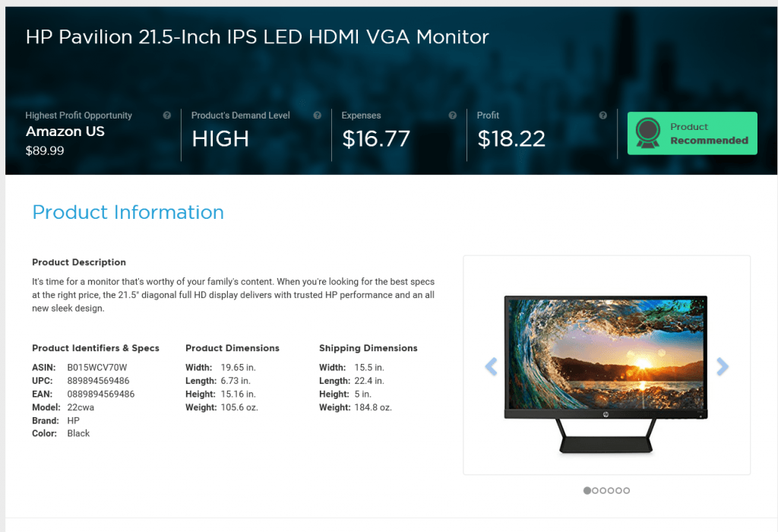The image size is (778, 532).
Task: Click the Color value Black
Action: coord(78,433)
